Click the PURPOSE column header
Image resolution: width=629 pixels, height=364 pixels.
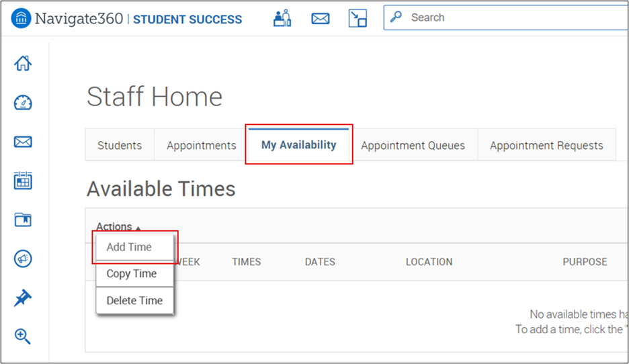click(x=585, y=262)
